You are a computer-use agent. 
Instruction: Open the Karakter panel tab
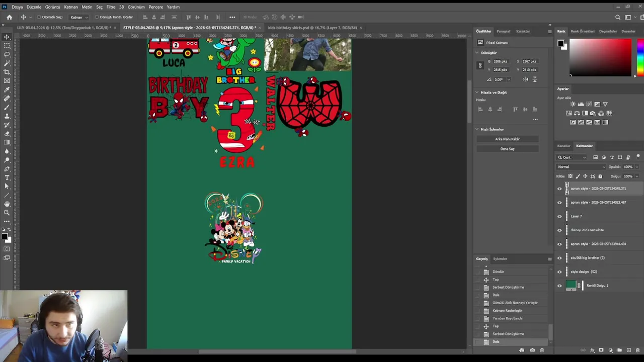[x=523, y=31]
